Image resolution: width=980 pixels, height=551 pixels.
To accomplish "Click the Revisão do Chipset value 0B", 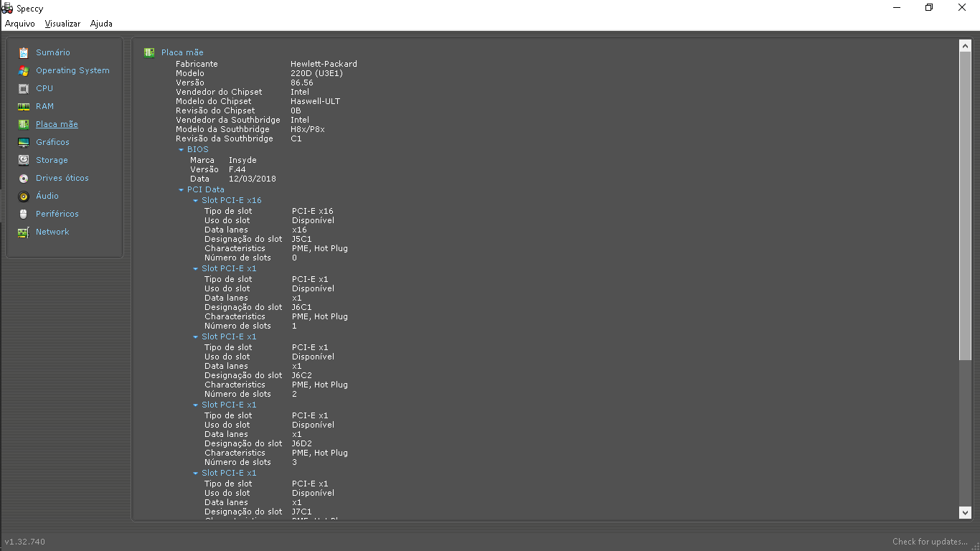I will point(296,110).
